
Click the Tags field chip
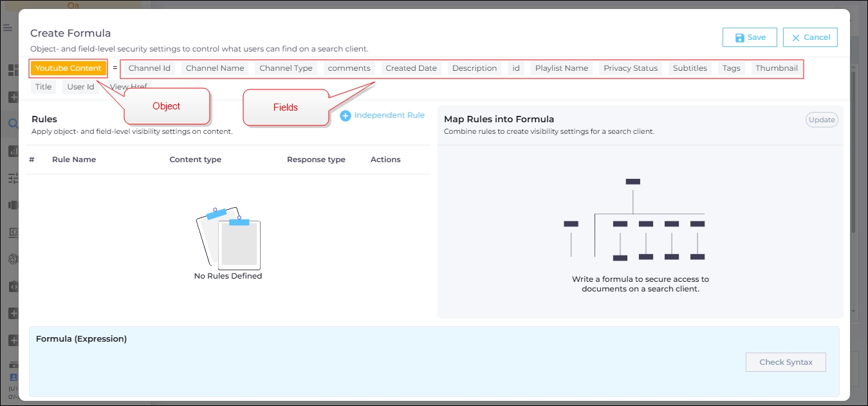731,68
